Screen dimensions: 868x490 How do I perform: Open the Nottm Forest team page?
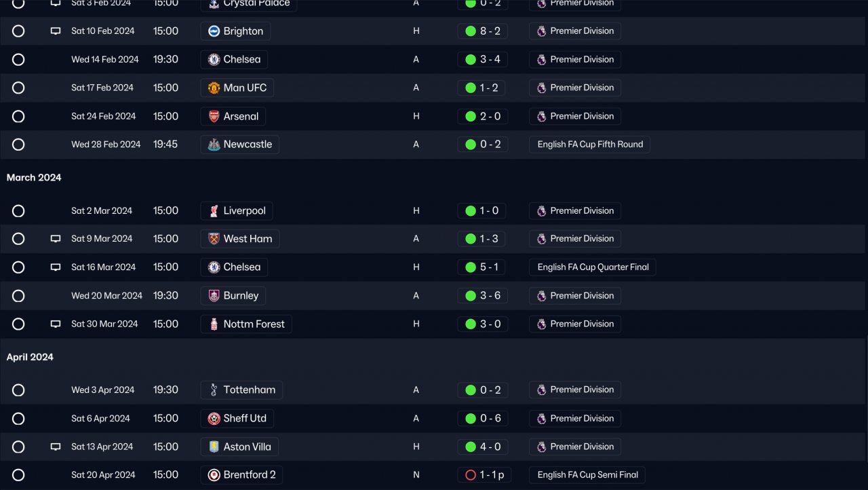click(254, 324)
